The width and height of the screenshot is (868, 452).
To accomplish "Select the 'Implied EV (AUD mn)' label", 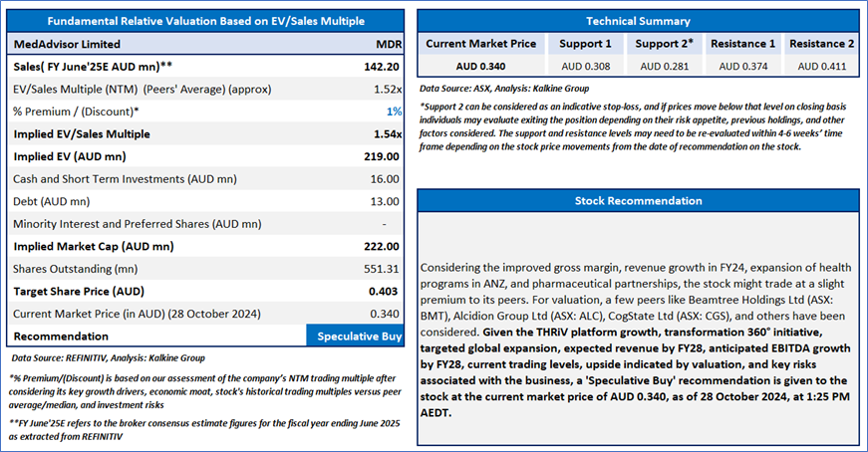I will point(70,156).
